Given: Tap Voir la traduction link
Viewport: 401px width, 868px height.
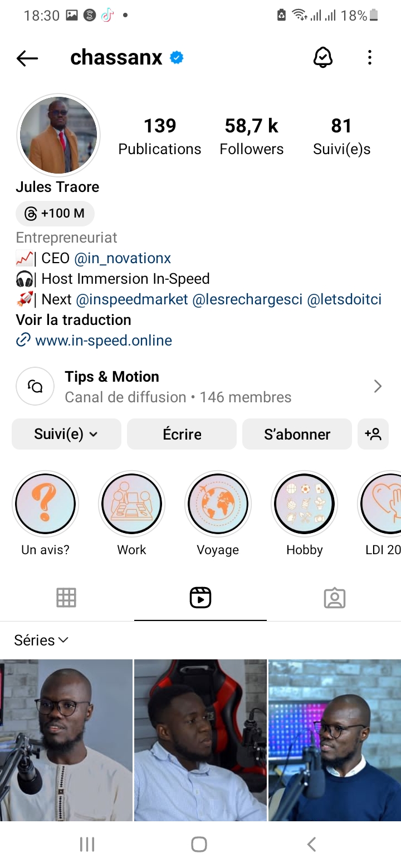Looking at the screenshot, I should [x=74, y=320].
